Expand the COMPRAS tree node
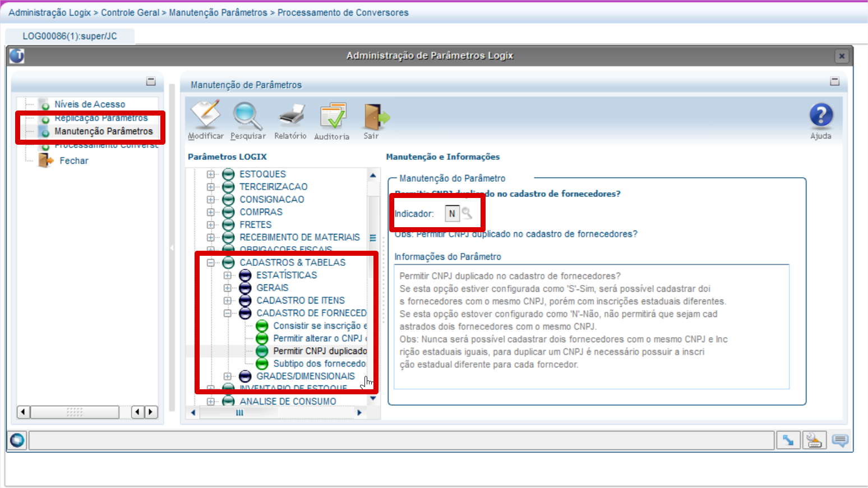868x488 pixels. coord(211,212)
